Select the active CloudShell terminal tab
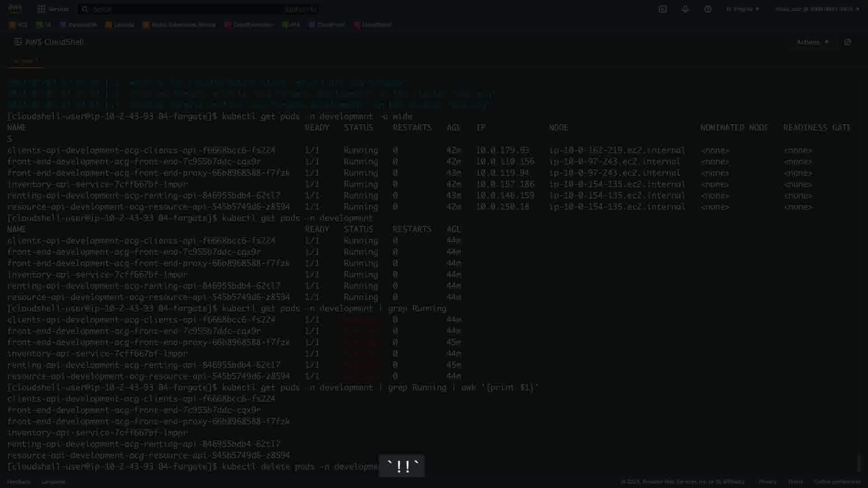This screenshot has width=868, height=488. point(25,61)
